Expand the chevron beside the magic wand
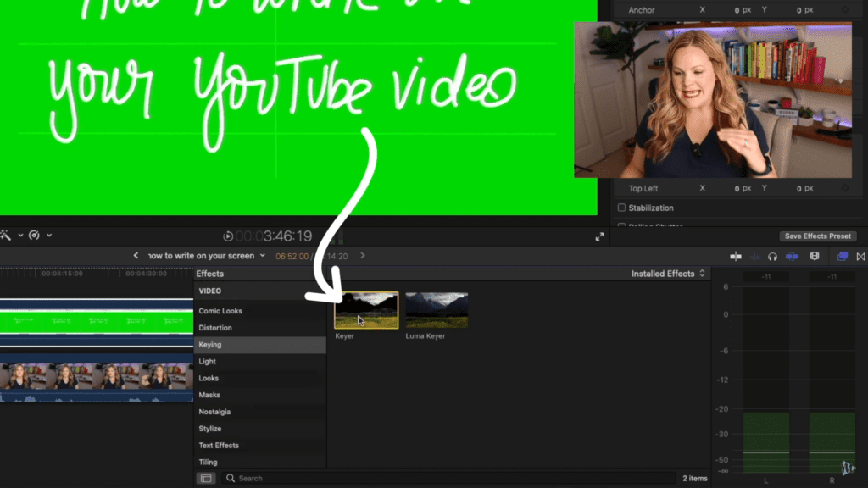Screen dimensions: 868x488 (x=20, y=236)
